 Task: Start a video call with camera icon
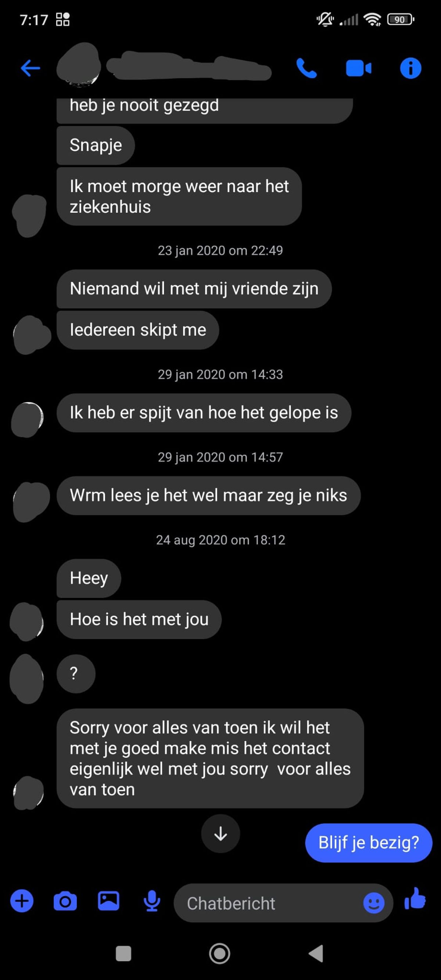358,68
